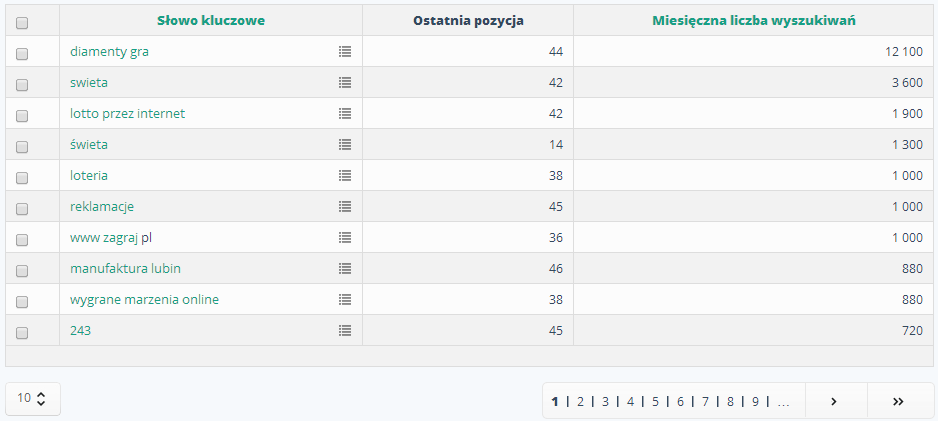Click list icon next to manufaktura lubin
Viewport: 938px width, 421px height.
[345, 268]
